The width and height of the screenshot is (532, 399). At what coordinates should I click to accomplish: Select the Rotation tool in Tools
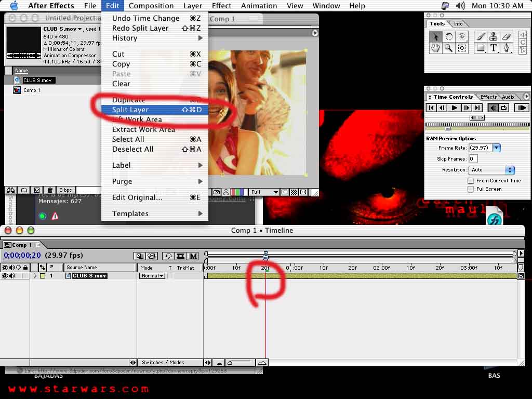[449, 37]
